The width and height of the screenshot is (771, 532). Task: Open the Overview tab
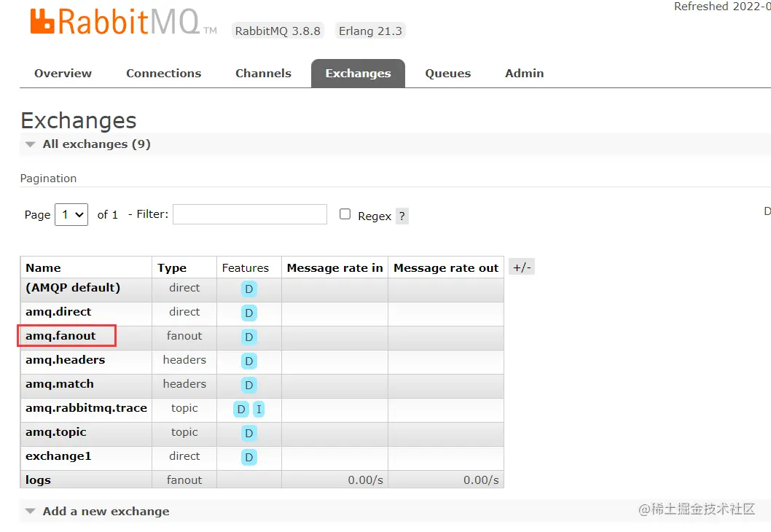pyautogui.click(x=63, y=74)
